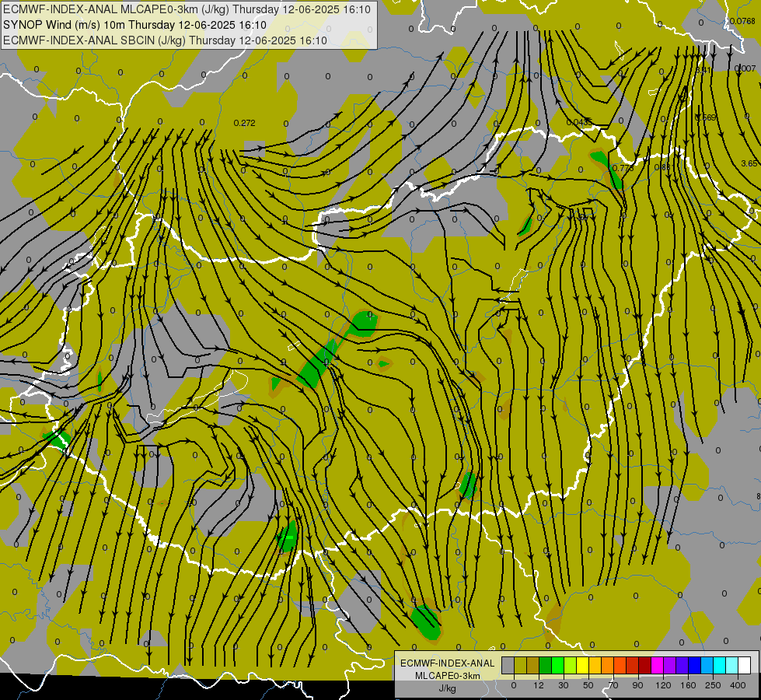Click the legend title 'ECMWF-INDEX-ANAL'
The image size is (761, 700).
click(x=448, y=663)
